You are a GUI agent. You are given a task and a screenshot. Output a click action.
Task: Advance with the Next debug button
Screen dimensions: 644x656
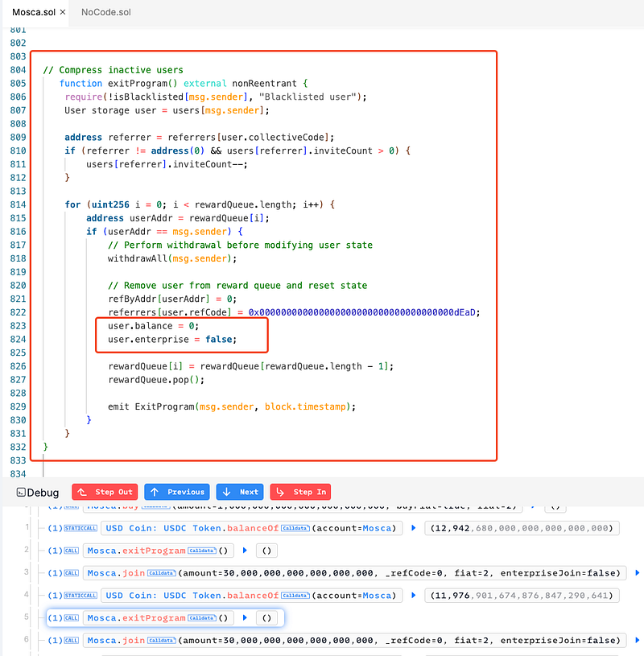(240, 492)
